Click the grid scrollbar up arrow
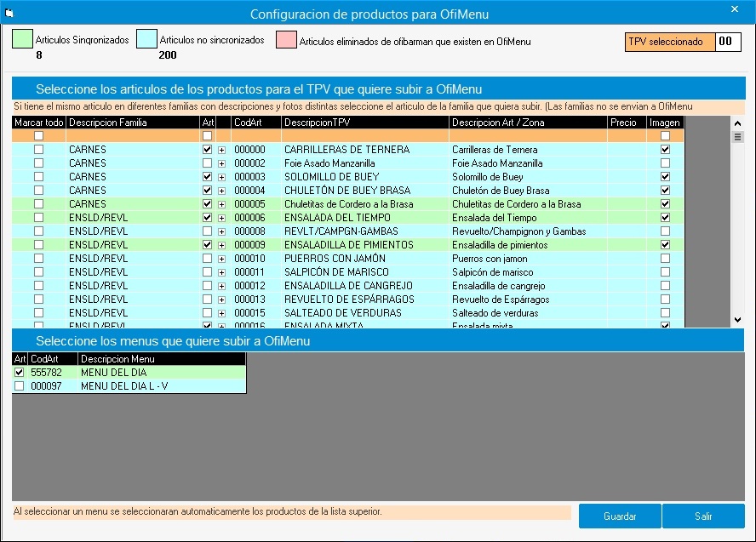The image size is (756, 542). (x=737, y=123)
